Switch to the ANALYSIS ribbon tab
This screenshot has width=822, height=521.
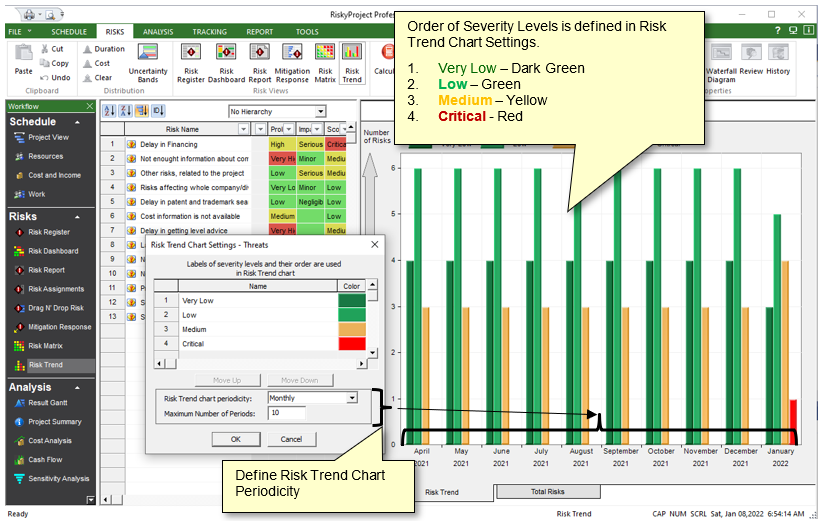click(x=158, y=31)
